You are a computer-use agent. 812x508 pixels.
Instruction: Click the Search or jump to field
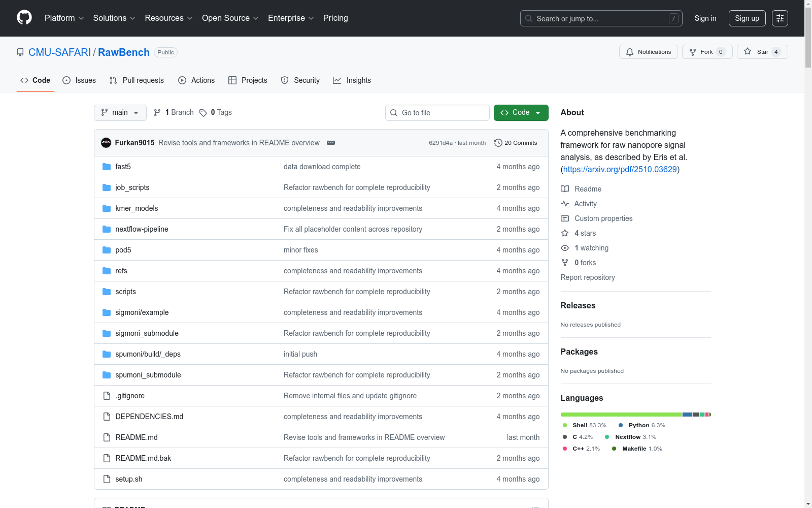coord(601,18)
